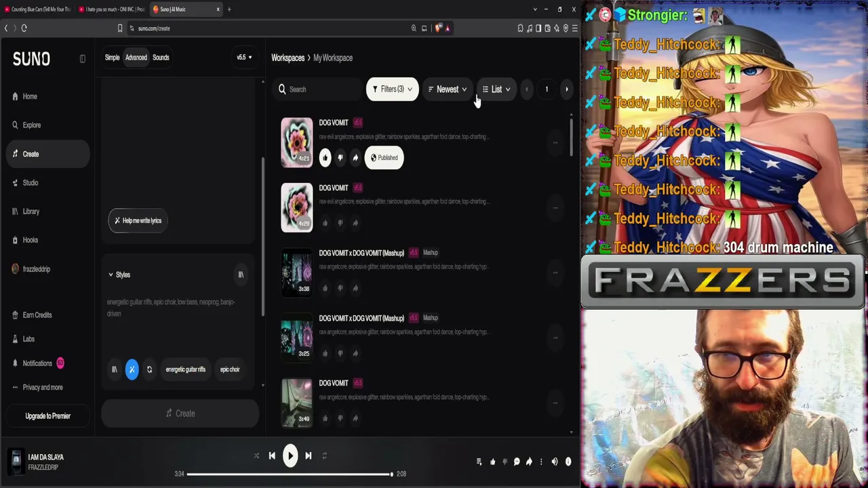Open the frazzleddrip profile
Image resolution: width=868 pixels, height=488 pixels.
[x=36, y=269]
